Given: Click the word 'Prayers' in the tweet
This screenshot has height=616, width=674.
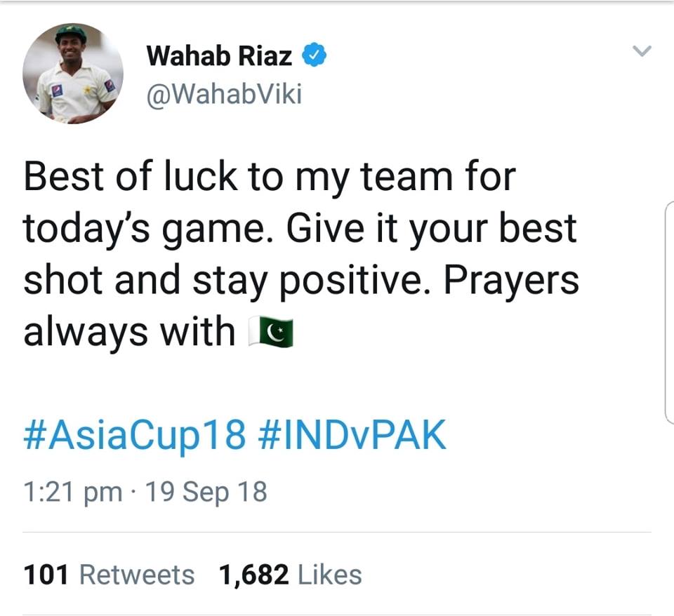Looking at the screenshot, I should point(512,281).
